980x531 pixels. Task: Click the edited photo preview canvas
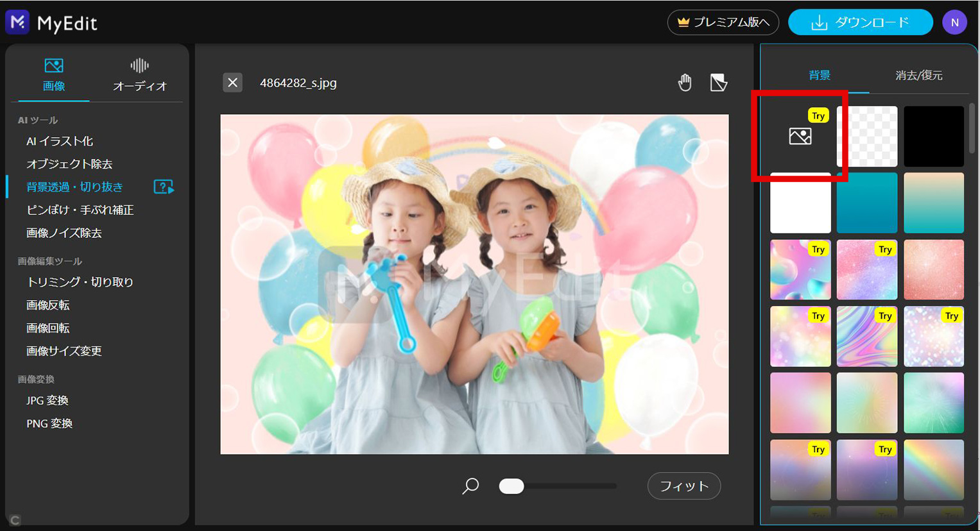[x=474, y=284]
